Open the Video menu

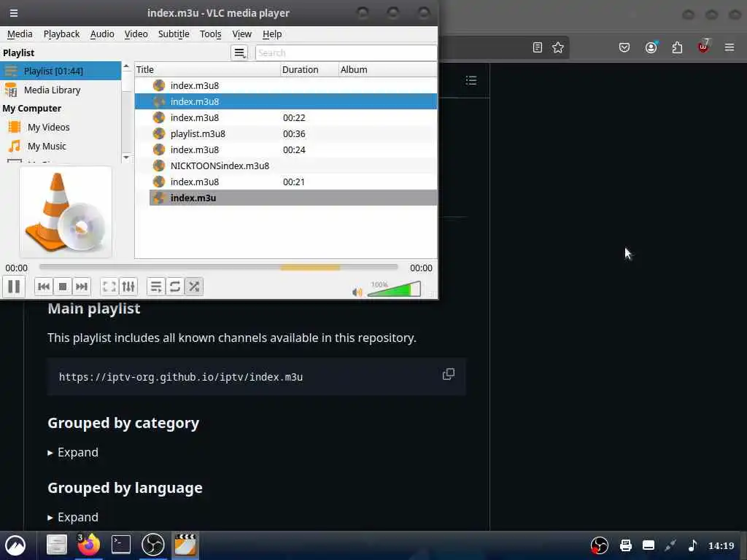coord(136,34)
